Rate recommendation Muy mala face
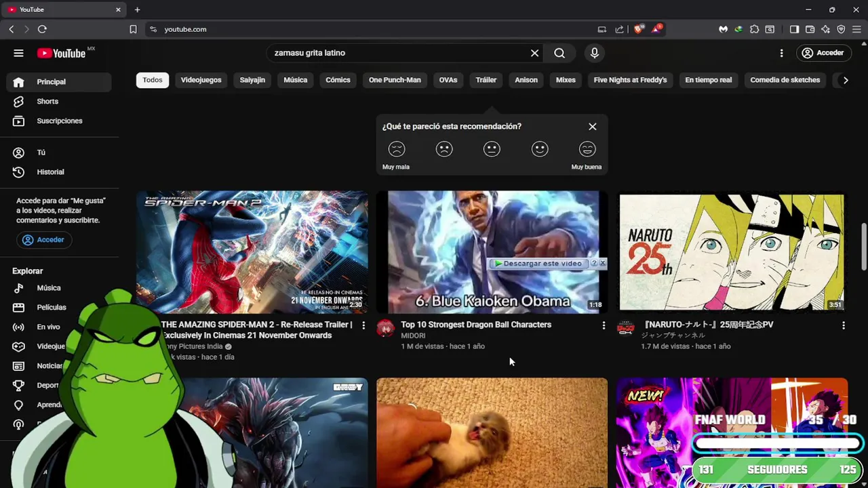 (x=397, y=149)
